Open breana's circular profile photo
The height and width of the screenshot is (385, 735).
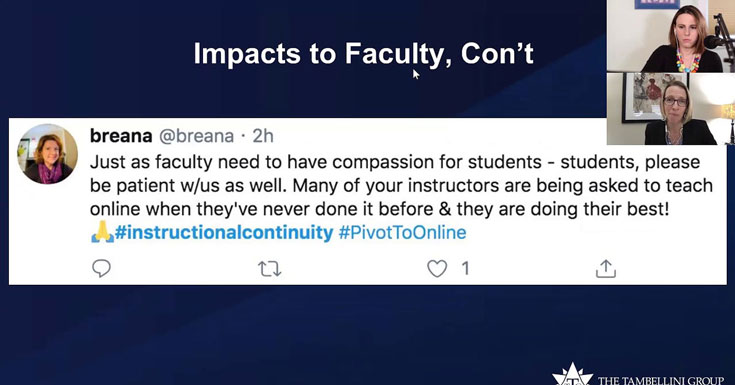[47, 154]
